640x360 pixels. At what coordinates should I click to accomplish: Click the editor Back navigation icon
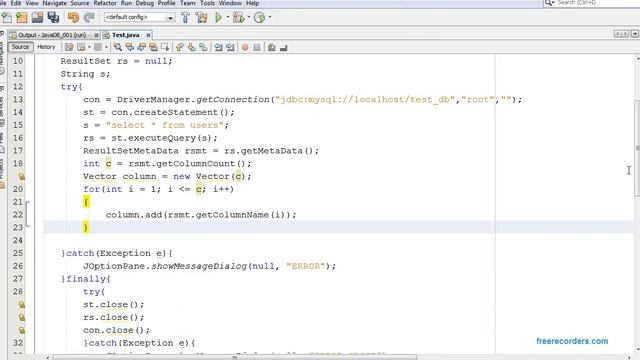[81, 47]
